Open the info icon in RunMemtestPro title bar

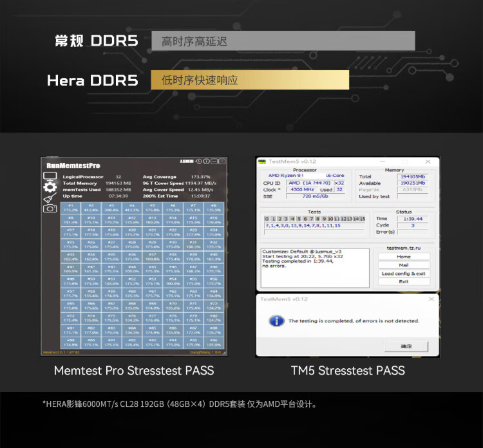tap(207, 161)
